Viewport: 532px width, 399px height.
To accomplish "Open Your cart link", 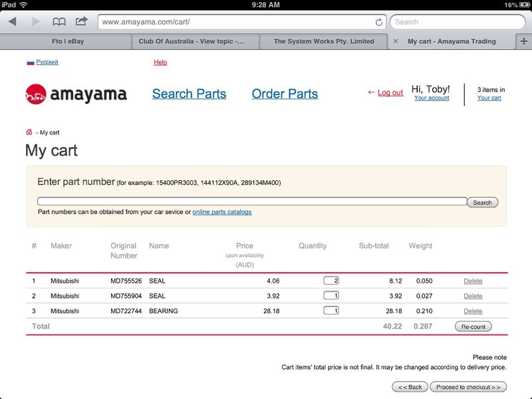I will 489,98.
